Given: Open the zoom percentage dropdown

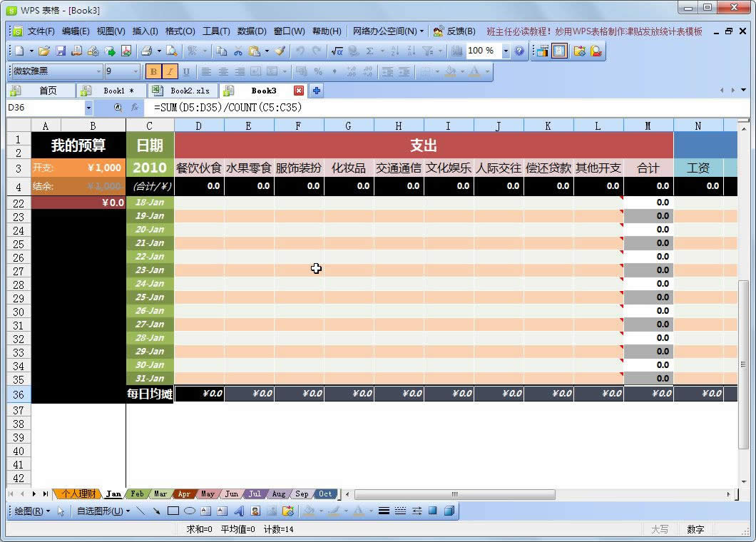Looking at the screenshot, I should 506,51.
